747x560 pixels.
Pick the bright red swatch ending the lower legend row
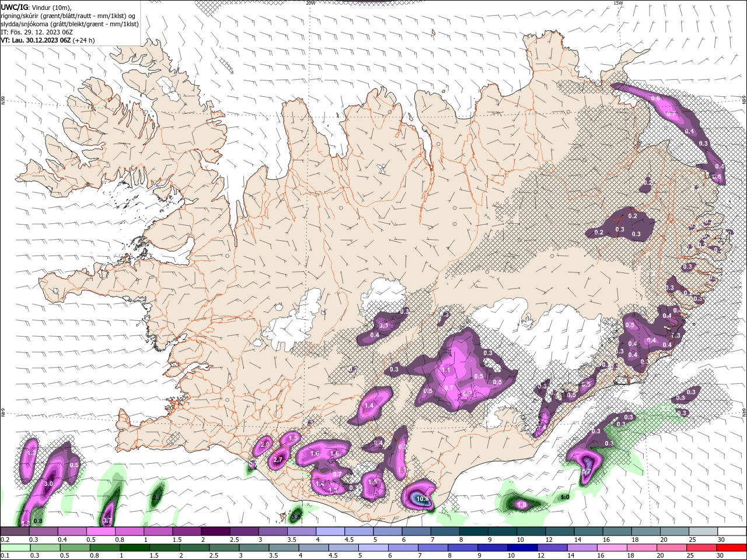coord(731,548)
